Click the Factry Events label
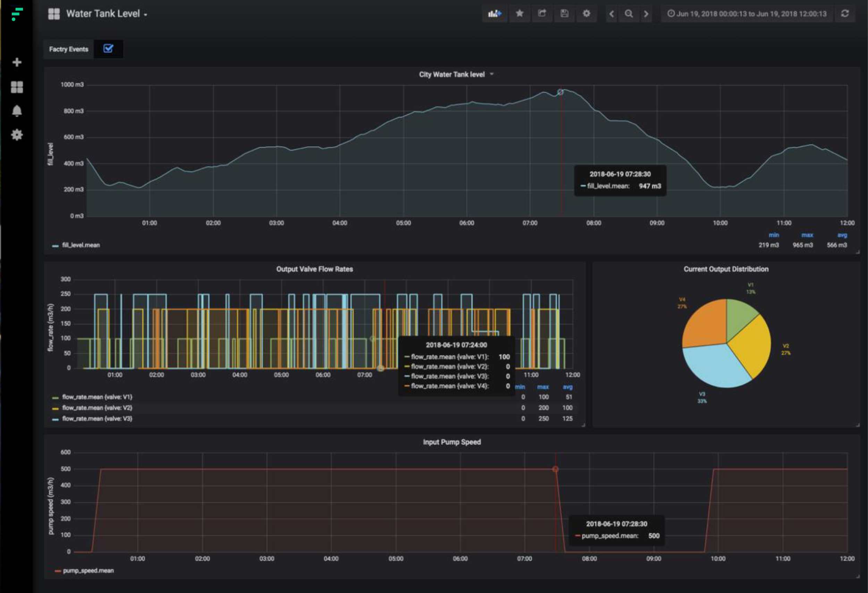The height and width of the screenshot is (593, 868). tap(69, 49)
